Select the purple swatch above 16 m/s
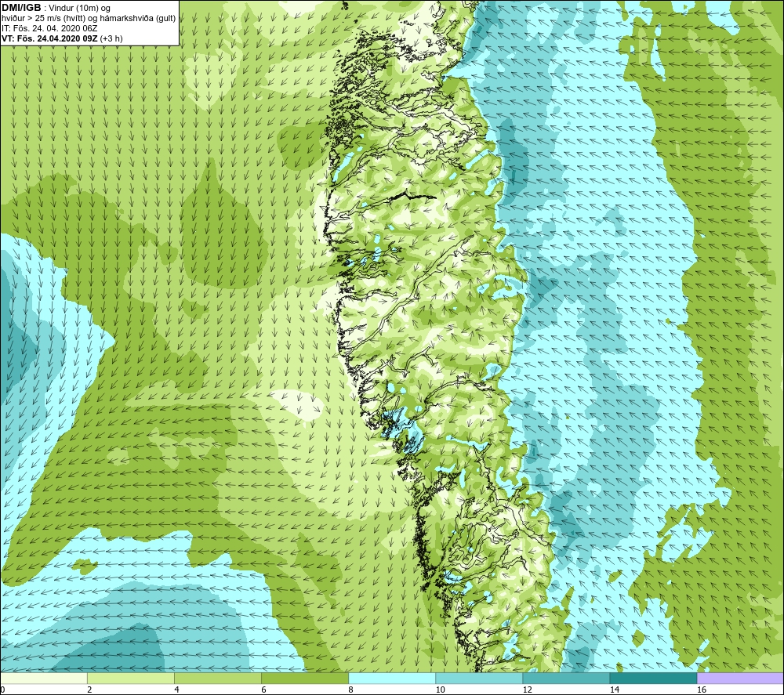 pos(740,678)
